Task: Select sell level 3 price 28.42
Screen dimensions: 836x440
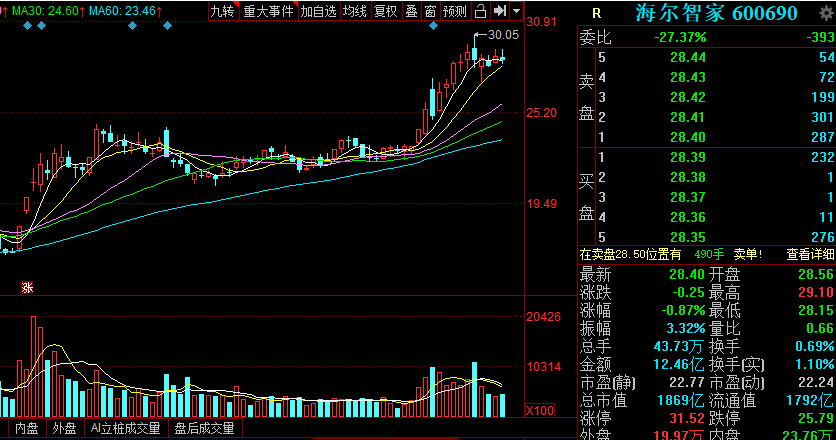Action: 688,97
